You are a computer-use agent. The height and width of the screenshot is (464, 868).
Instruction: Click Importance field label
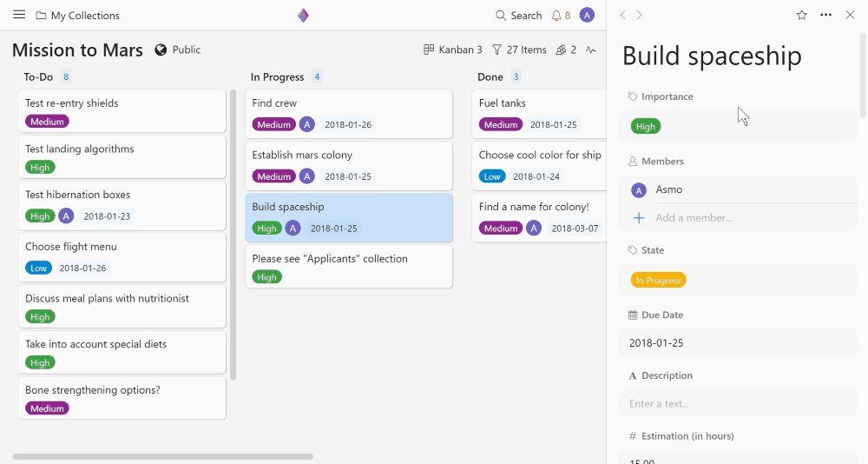[x=667, y=96]
